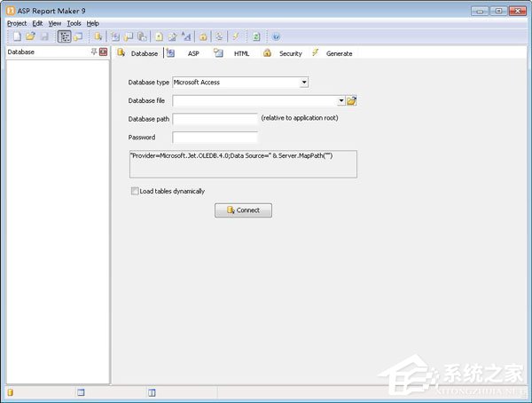Switch to the HTML tab
The height and width of the screenshot is (403, 532).
point(231,53)
